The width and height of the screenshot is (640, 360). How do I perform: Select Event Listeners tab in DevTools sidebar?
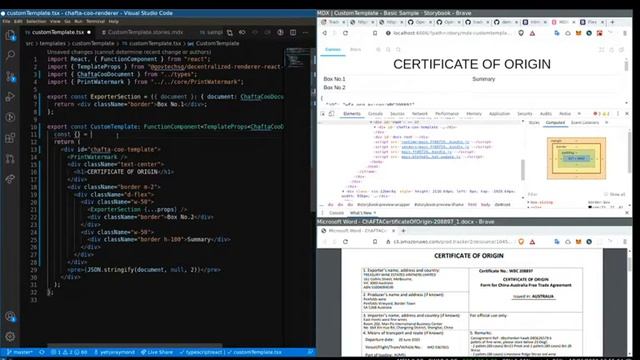click(585, 122)
